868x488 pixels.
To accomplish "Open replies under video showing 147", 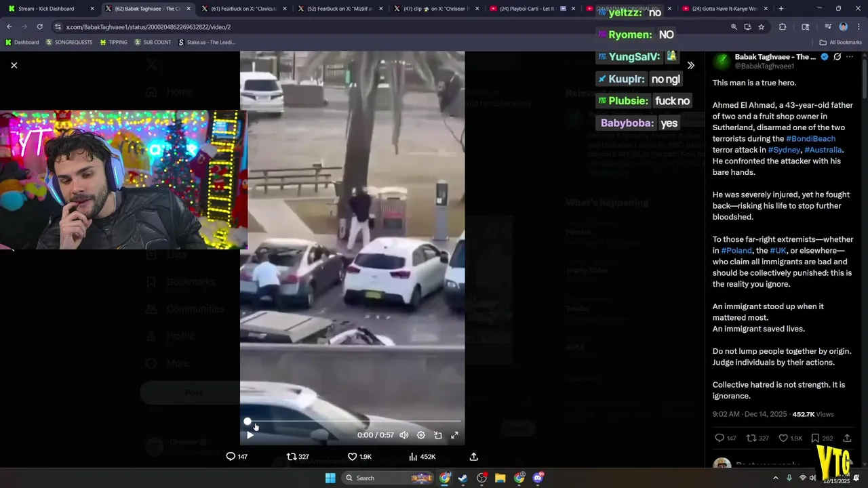I will pyautogui.click(x=237, y=457).
